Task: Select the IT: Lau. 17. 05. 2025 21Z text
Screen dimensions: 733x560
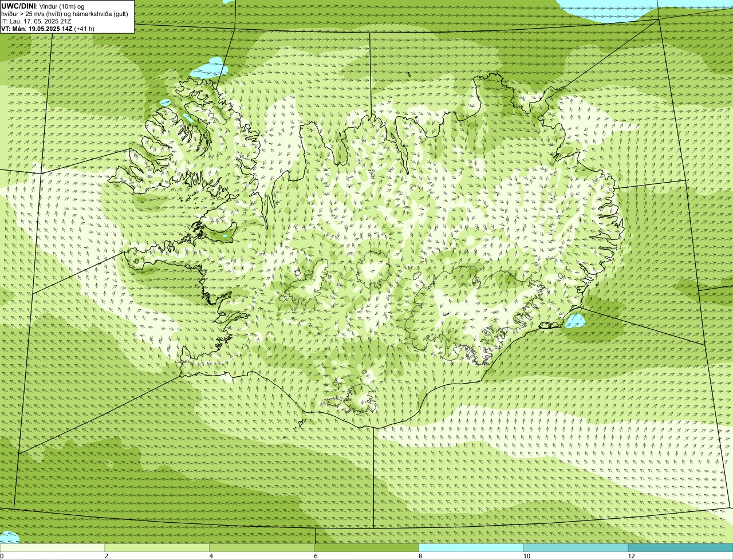Action: pos(36,21)
